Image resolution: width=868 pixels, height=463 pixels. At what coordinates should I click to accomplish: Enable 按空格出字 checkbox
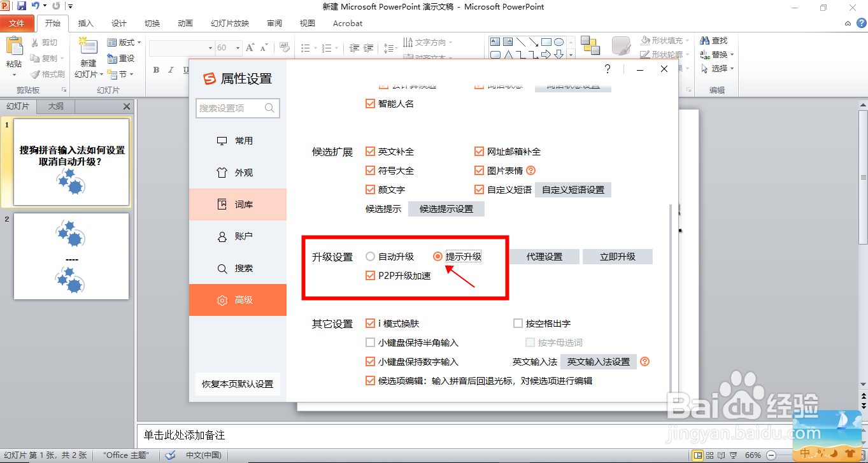[x=518, y=324]
